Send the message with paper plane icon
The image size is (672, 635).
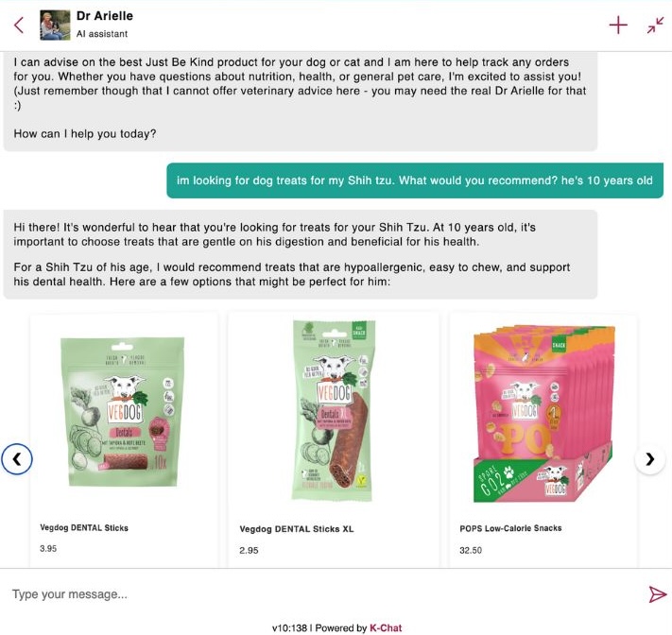pos(657,594)
